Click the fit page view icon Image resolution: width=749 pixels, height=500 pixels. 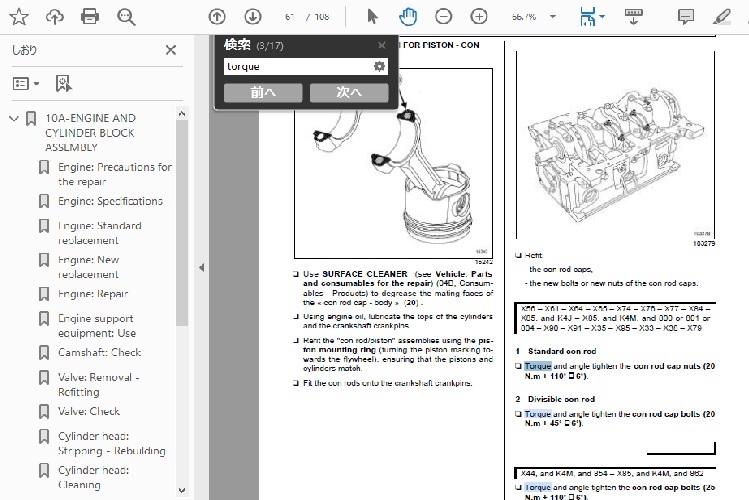tap(588, 17)
